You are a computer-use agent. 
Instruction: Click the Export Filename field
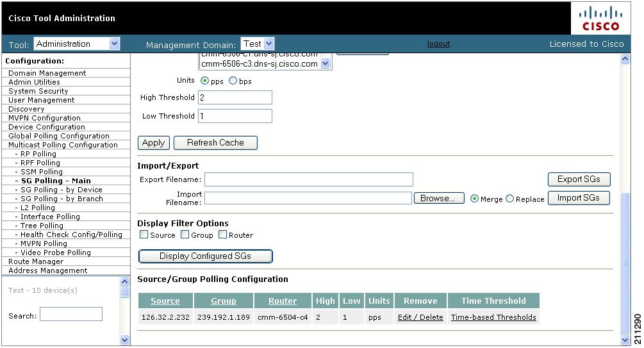pos(309,179)
